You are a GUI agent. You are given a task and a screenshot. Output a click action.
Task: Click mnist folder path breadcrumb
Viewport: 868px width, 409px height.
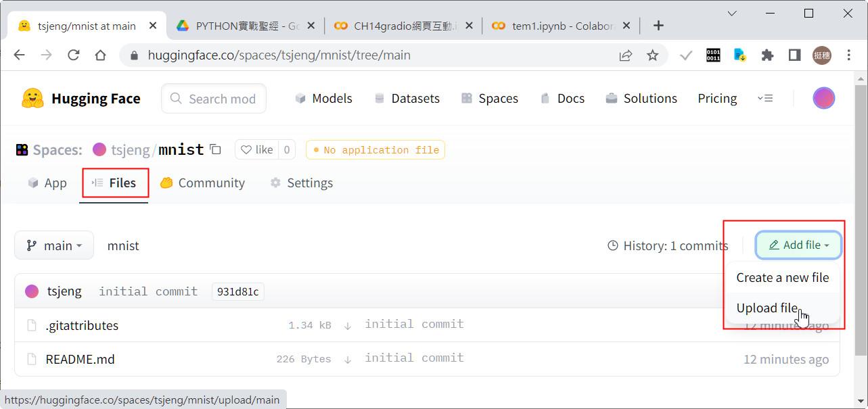(x=123, y=245)
